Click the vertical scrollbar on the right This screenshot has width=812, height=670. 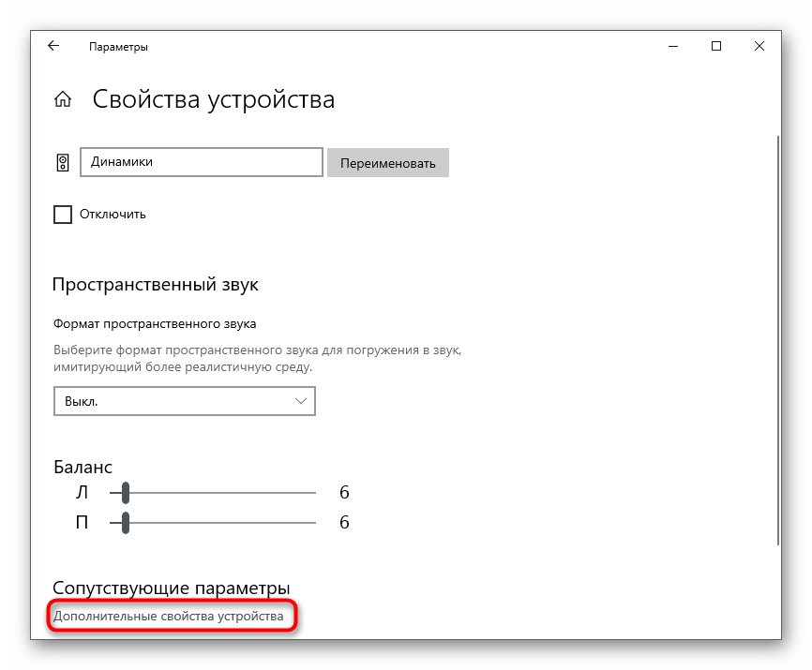777,337
